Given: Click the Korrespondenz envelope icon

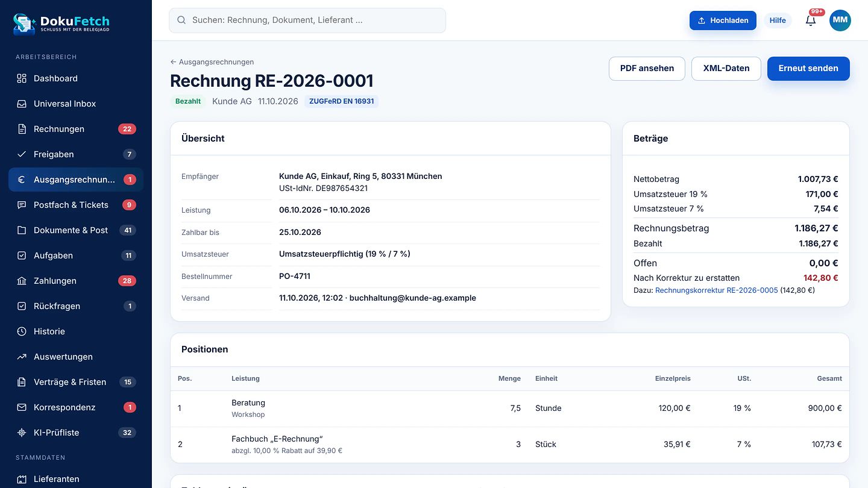Looking at the screenshot, I should pyautogui.click(x=22, y=407).
